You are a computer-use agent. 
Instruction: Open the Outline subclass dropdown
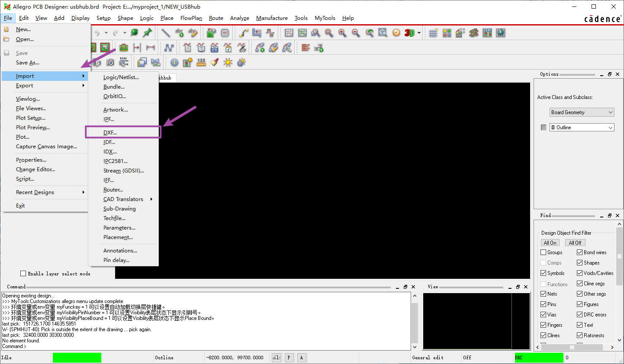pyautogui.click(x=582, y=128)
